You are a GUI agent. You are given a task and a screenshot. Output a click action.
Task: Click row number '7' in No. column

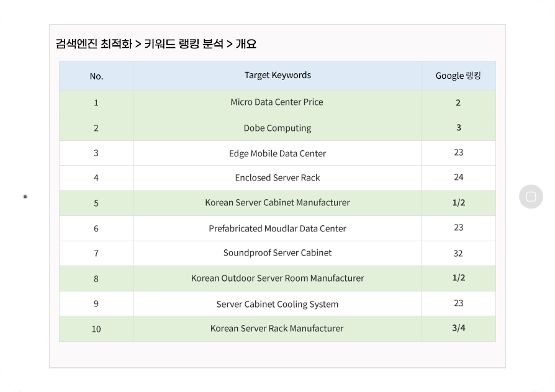coord(96,254)
